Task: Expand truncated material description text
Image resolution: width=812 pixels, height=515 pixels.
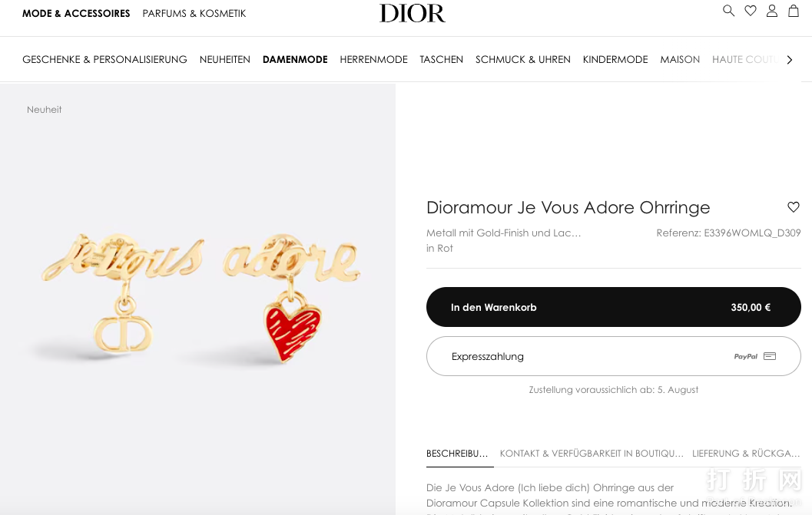Action: [503, 233]
